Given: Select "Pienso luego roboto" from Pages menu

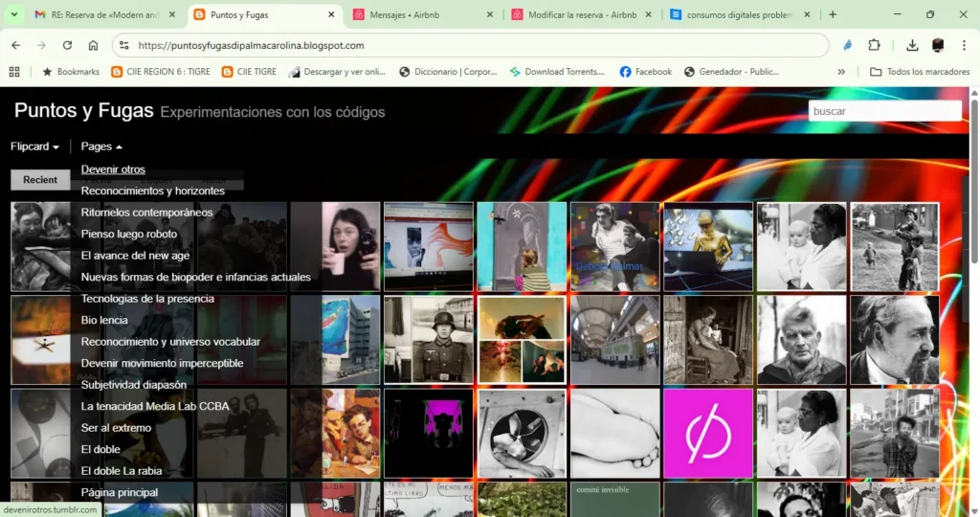Looking at the screenshot, I should click(x=129, y=234).
